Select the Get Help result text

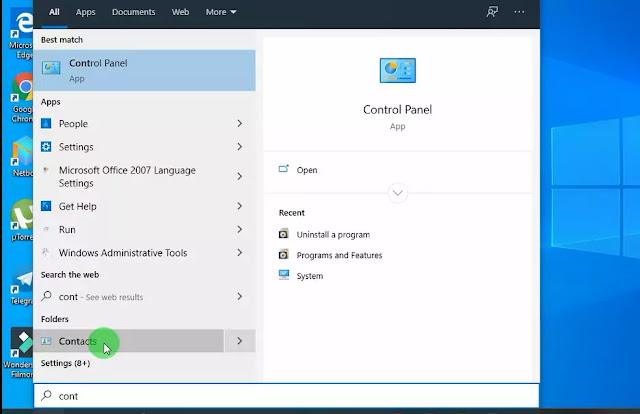click(x=78, y=206)
